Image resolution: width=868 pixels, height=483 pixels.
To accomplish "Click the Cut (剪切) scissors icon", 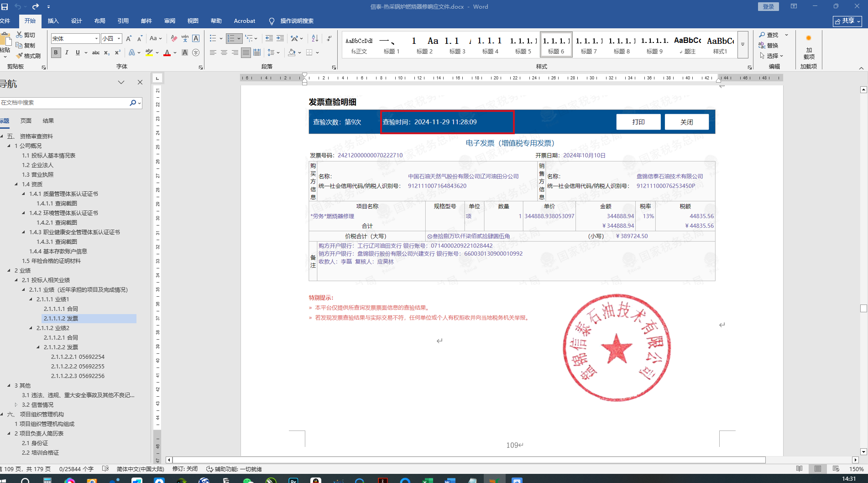I will (x=19, y=35).
